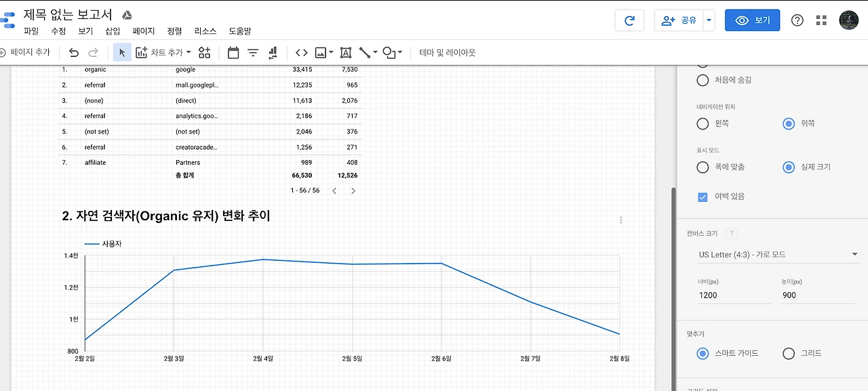Click the height field showing 900
The height and width of the screenshot is (391, 868).
pyautogui.click(x=817, y=295)
